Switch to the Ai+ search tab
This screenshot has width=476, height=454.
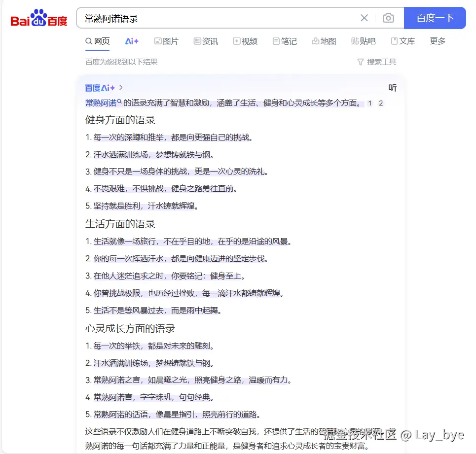[131, 41]
